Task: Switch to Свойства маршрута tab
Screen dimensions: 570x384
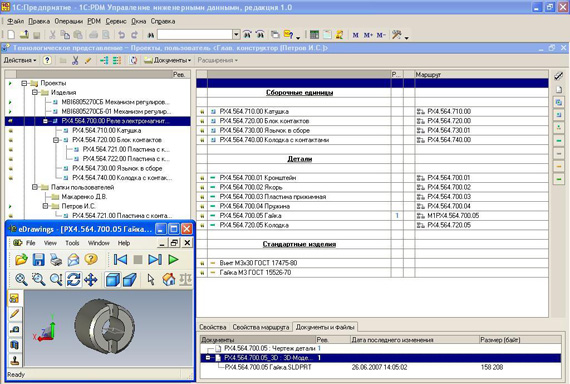Action: (261, 327)
